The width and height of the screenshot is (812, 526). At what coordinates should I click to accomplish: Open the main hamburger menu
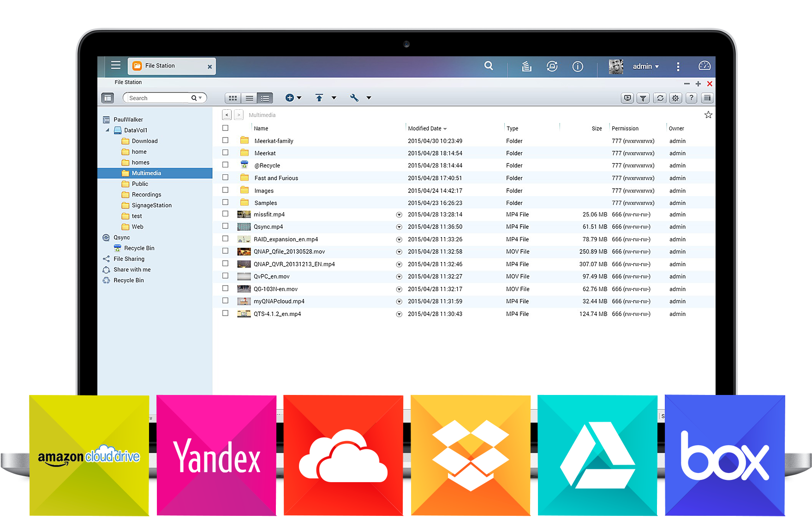point(116,65)
